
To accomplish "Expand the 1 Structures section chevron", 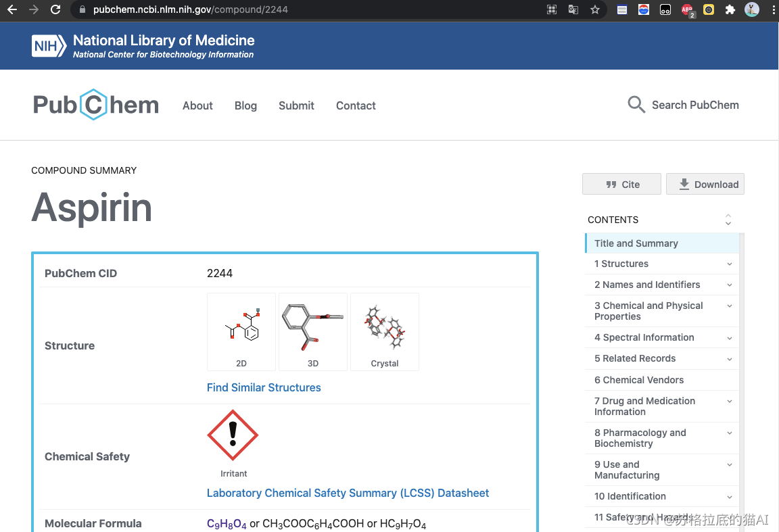I will (x=730, y=264).
